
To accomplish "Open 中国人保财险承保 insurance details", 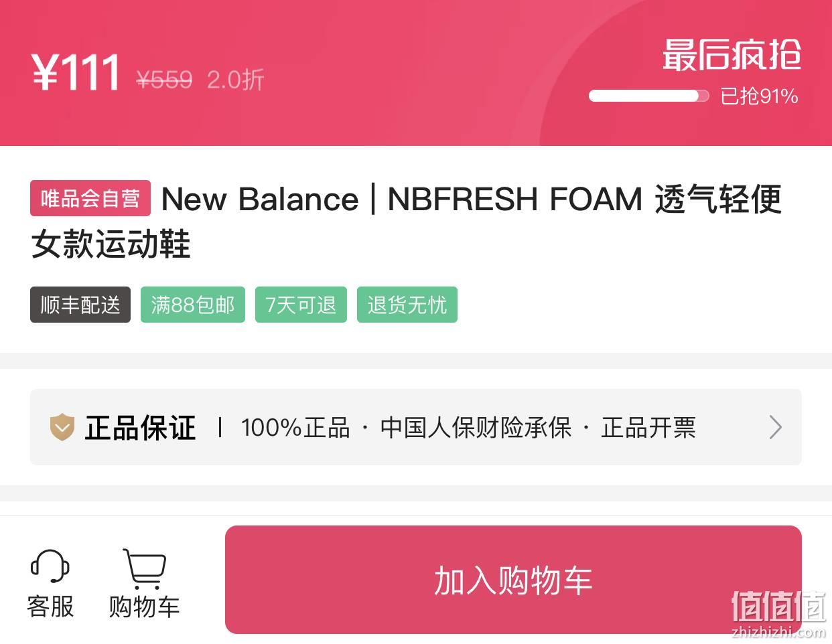I will [x=476, y=427].
